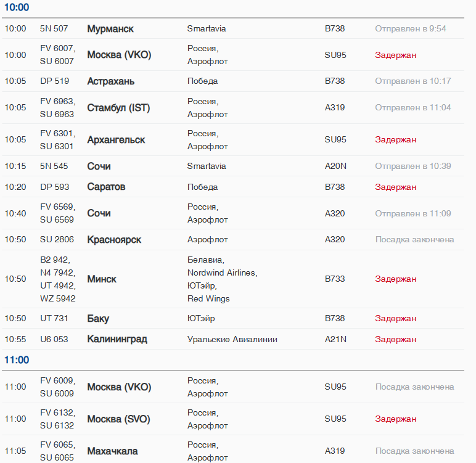
Task: Click the Махачкала destination
Action: 112,451
